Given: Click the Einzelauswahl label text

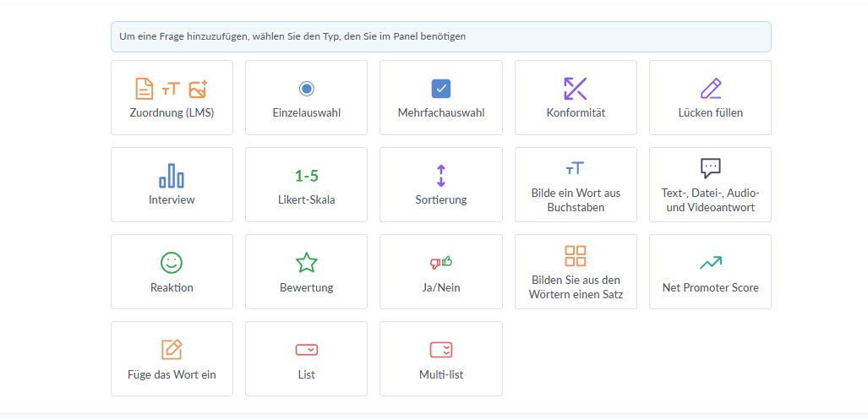Looking at the screenshot, I should 306,113.
